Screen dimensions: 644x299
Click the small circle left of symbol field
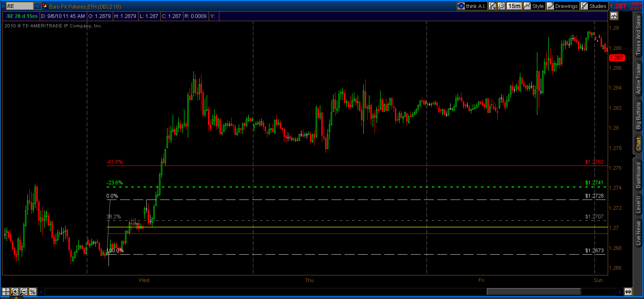(x=3, y=6)
